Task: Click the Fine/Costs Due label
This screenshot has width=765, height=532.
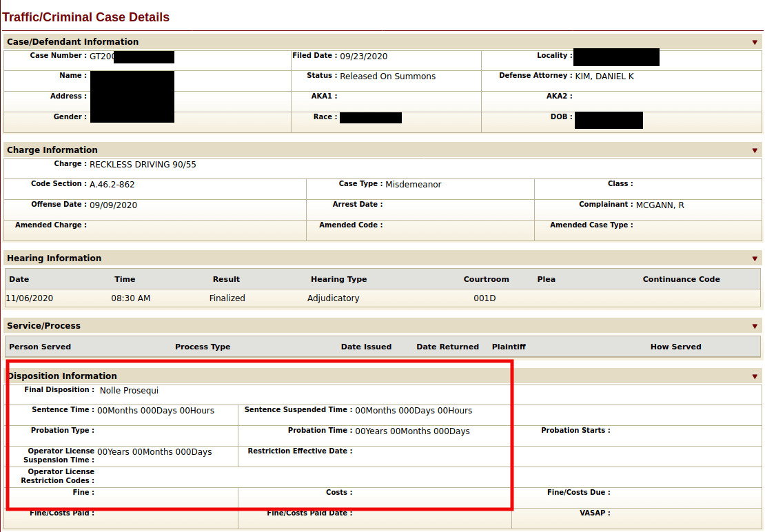Action: (578, 492)
